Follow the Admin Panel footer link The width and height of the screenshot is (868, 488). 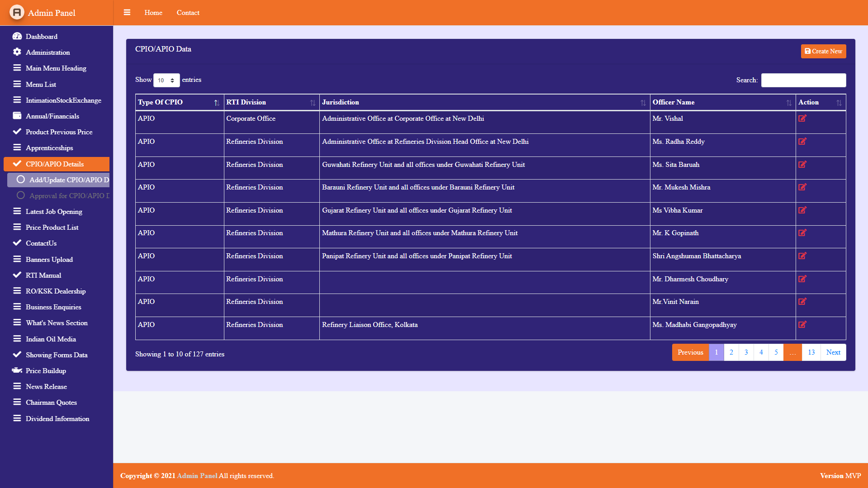click(196, 475)
